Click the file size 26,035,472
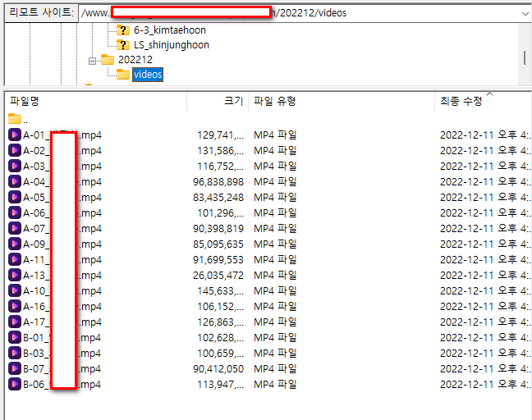The image size is (532, 420). tap(218, 276)
